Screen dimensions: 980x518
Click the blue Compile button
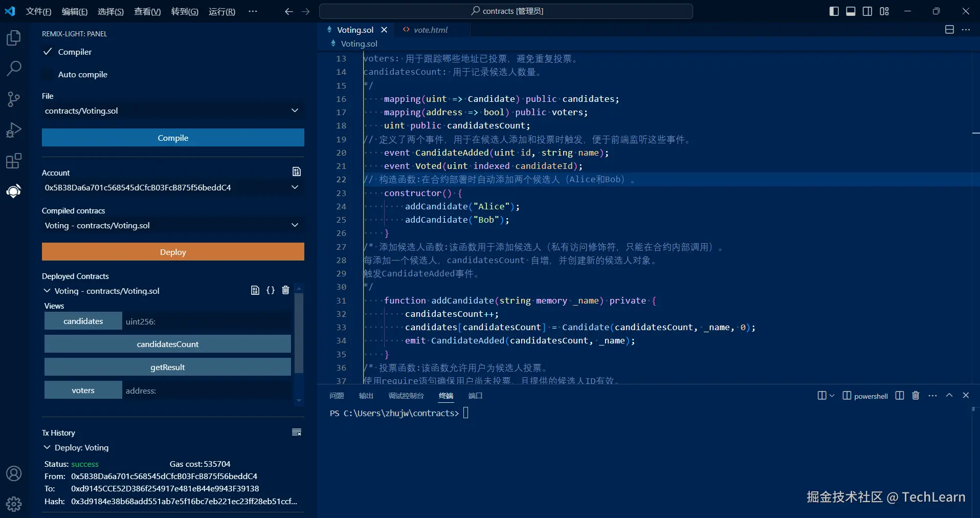pyautogui.click(x=173, y=138)
